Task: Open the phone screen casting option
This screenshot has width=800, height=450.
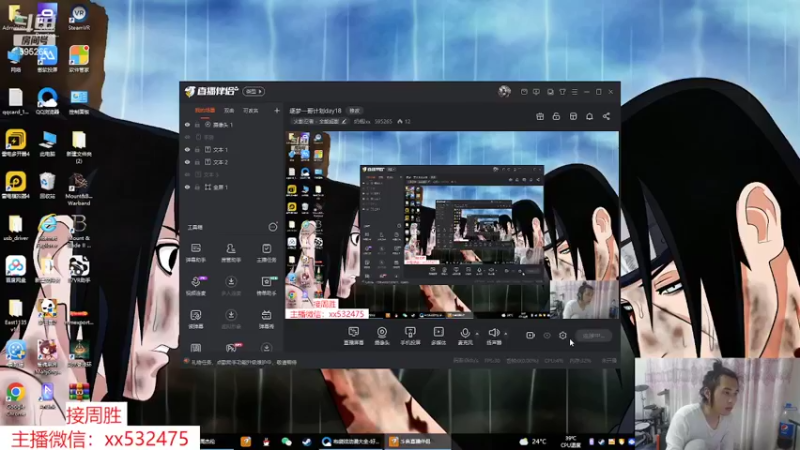Action: coord(410,336)
